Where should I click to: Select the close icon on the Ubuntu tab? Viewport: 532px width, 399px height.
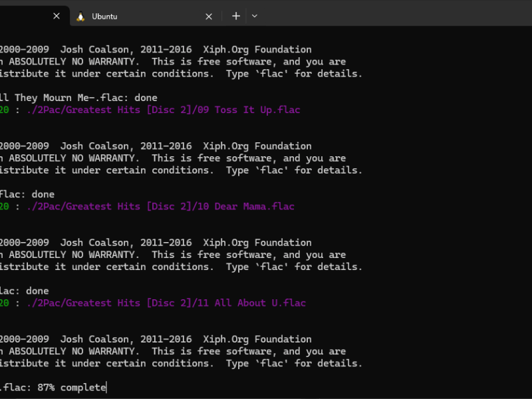(x=208, y=16)
